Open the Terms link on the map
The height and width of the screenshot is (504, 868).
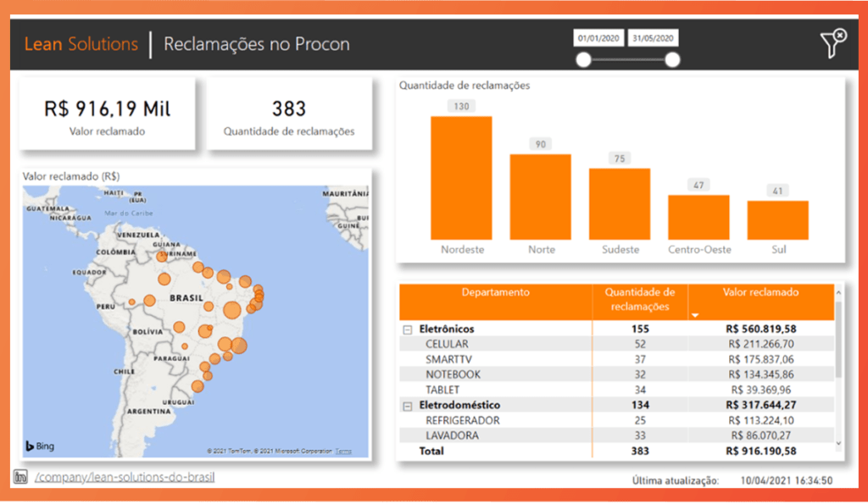[343, 451]
